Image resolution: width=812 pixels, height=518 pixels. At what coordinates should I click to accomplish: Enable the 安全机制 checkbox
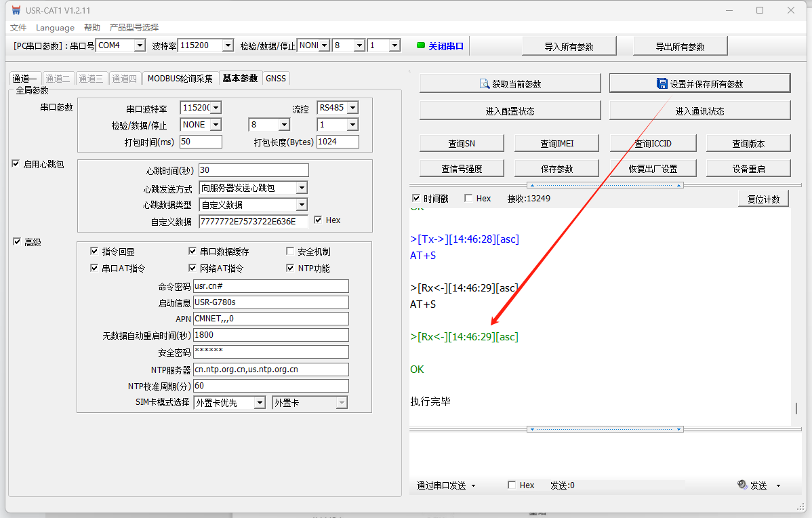pyautogui.click(x=291, y=252)
